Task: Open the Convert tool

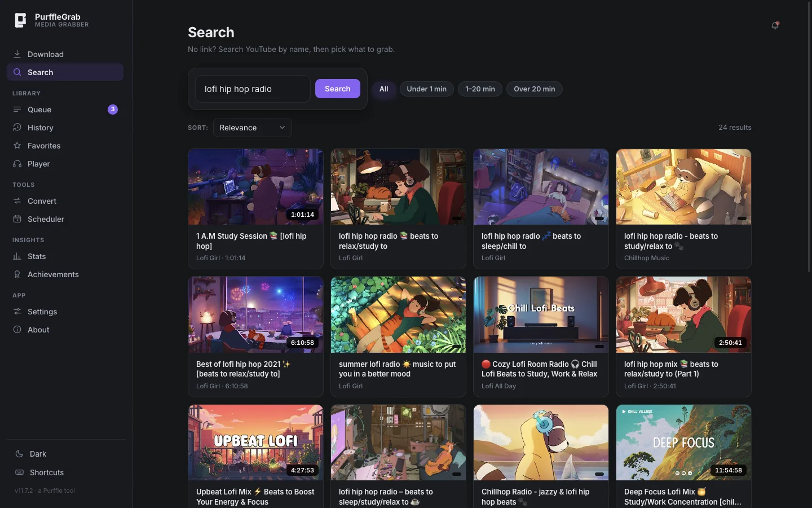Action: tap(65, 201)
